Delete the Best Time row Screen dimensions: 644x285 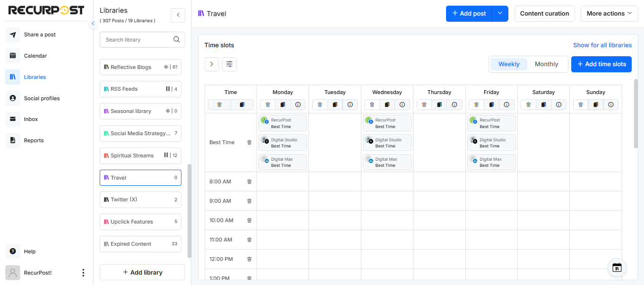[x=249, y=142]
